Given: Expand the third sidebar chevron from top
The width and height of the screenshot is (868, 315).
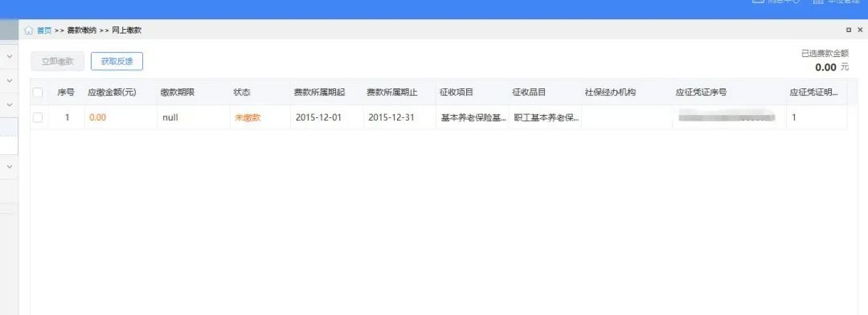Looking at the screenshot, I should point(10,104).
